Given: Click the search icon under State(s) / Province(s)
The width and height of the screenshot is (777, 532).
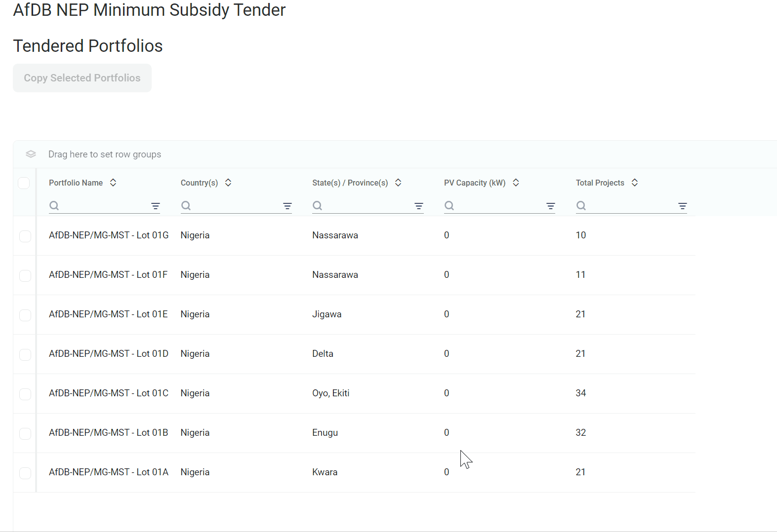Looking at the screenshot, I should 318,206.
